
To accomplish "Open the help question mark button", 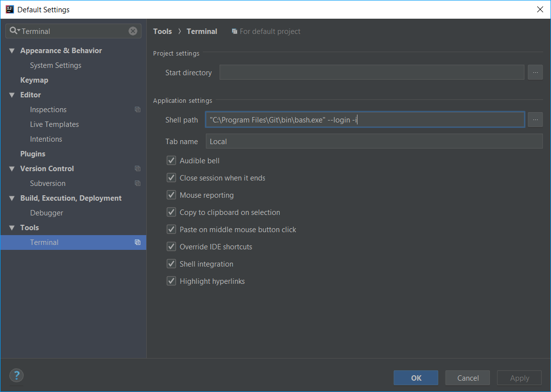I will [16, 375].
